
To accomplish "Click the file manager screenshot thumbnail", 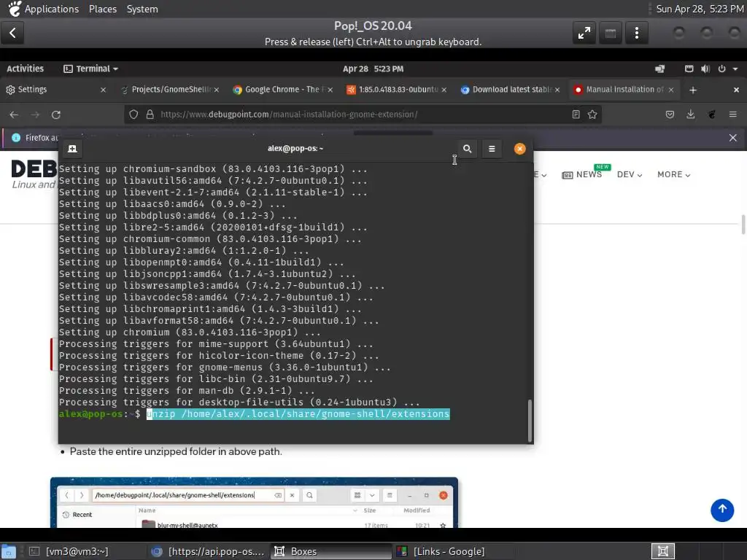I will (254, 502).
